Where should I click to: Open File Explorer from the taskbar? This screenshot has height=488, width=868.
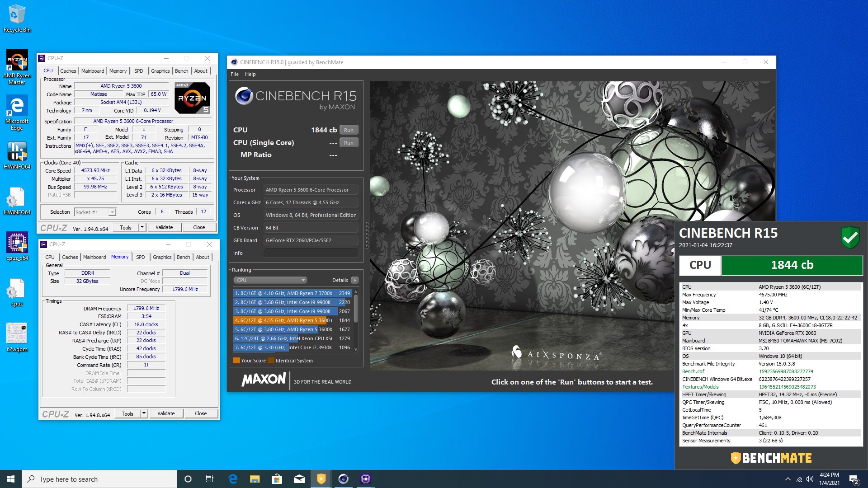255,479
